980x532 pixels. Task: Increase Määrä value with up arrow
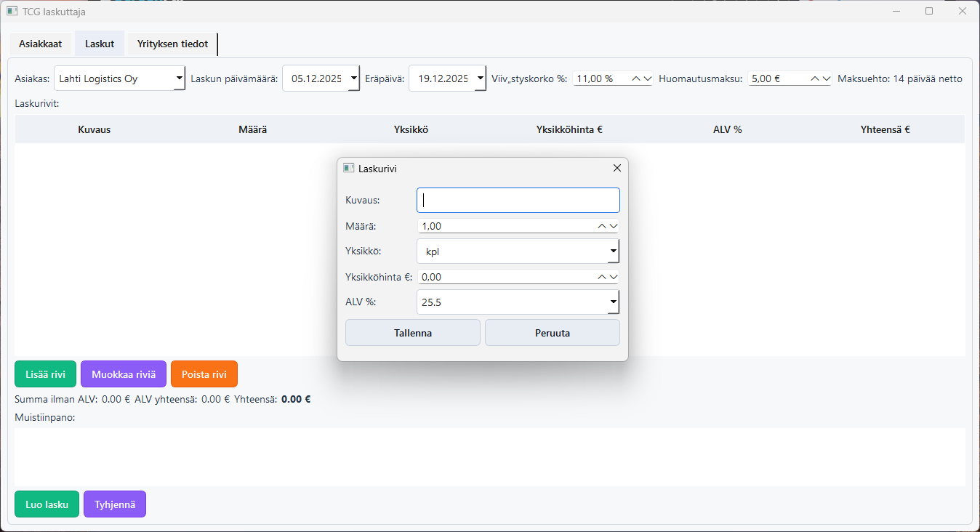coord(602,226)
